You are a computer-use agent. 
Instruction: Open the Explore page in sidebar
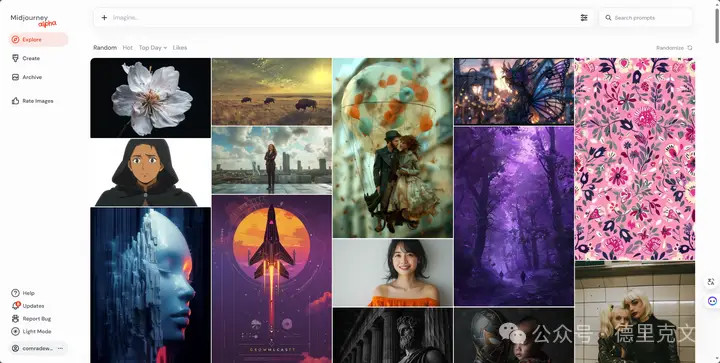[x=38, y=39]
